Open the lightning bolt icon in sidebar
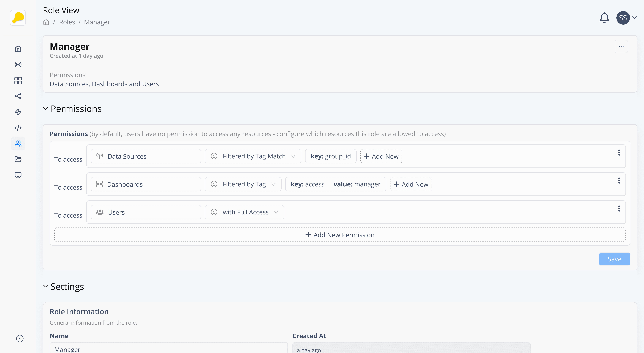This screenshot has height=353, width=644. (x=18, y=112)
